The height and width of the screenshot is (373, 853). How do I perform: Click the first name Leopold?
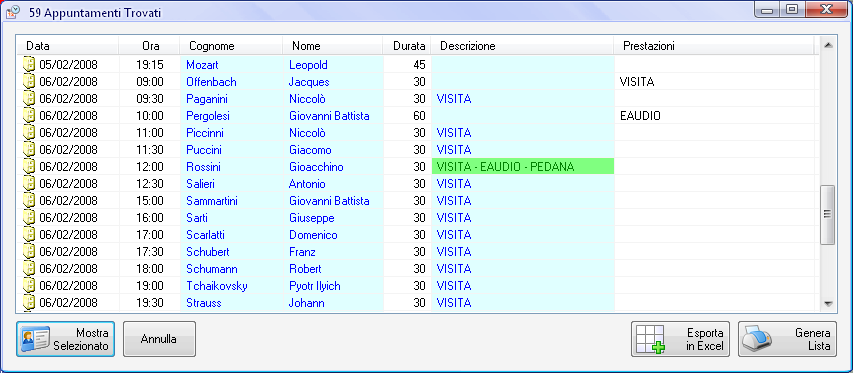[308, 65]
